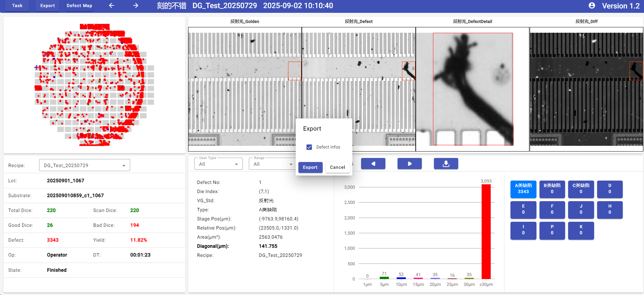Screen dimensions: 644x295
Task: Open the 反射光_DefectDetail image
Action: 472,89
